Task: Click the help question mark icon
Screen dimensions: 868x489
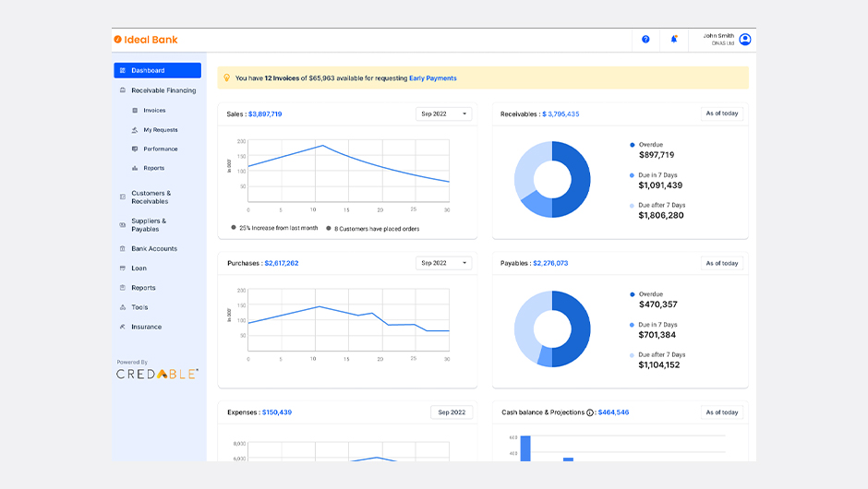Action: [x=645, y=40]
